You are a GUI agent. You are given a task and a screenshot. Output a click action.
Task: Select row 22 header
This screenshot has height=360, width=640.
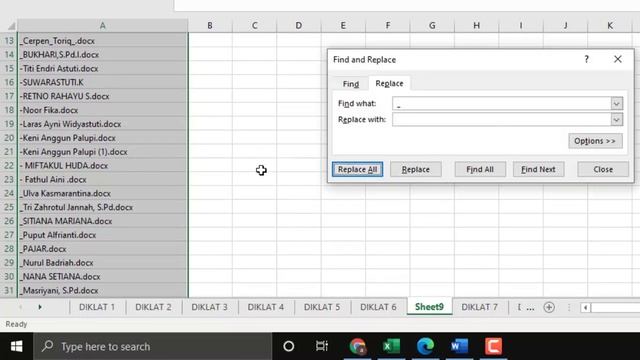(9, 166)
